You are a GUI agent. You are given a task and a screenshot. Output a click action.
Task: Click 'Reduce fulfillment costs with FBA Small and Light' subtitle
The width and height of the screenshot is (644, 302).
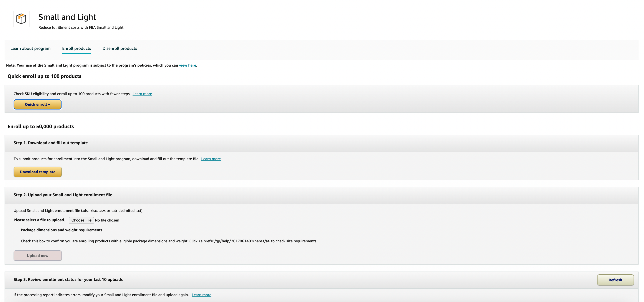(x=81, y=27)
